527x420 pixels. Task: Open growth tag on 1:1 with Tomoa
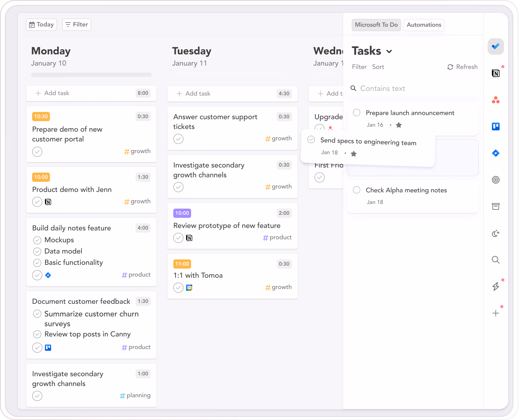click(278, 287)
